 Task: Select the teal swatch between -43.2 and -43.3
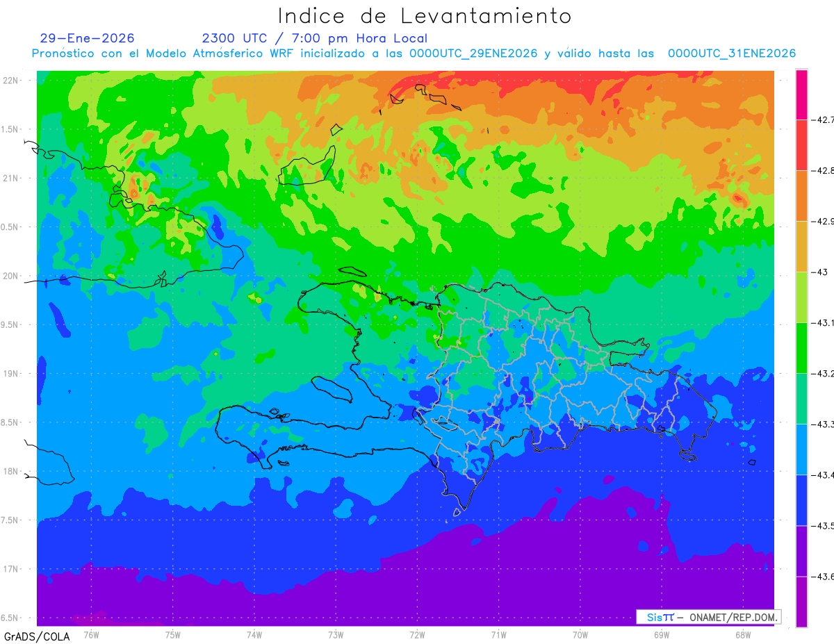(801, 398)
